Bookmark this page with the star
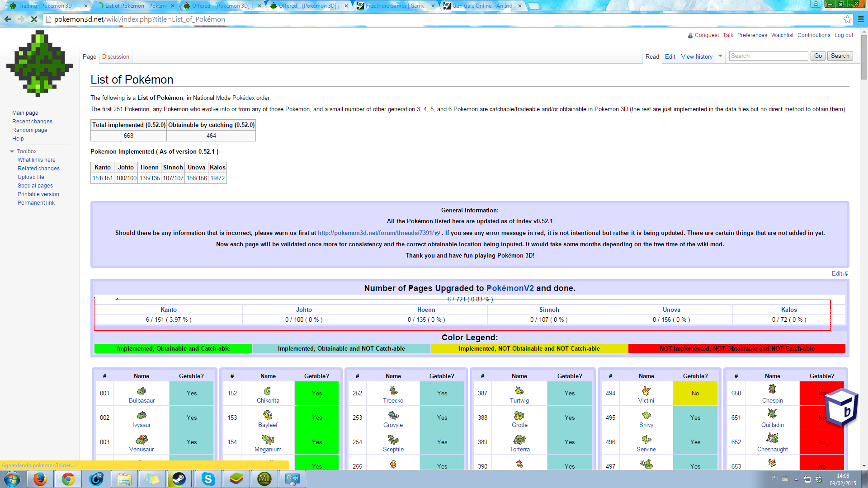 [847, 19]
